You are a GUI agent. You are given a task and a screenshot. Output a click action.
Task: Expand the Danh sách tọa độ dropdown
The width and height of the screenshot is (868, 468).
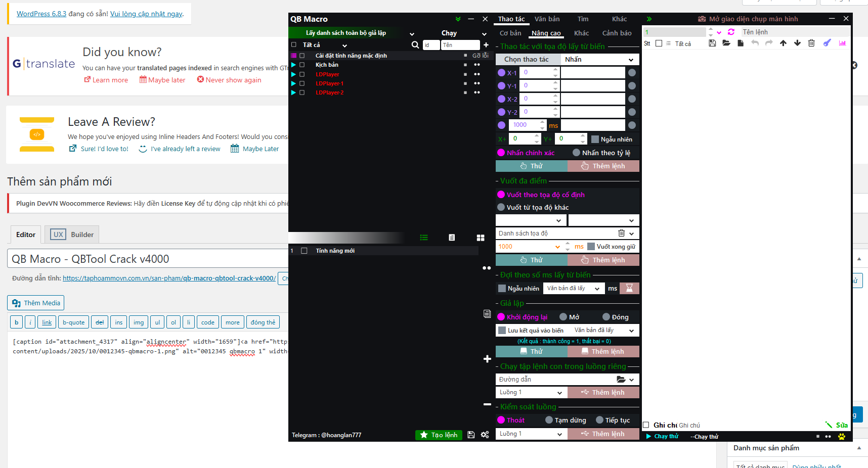631,233
